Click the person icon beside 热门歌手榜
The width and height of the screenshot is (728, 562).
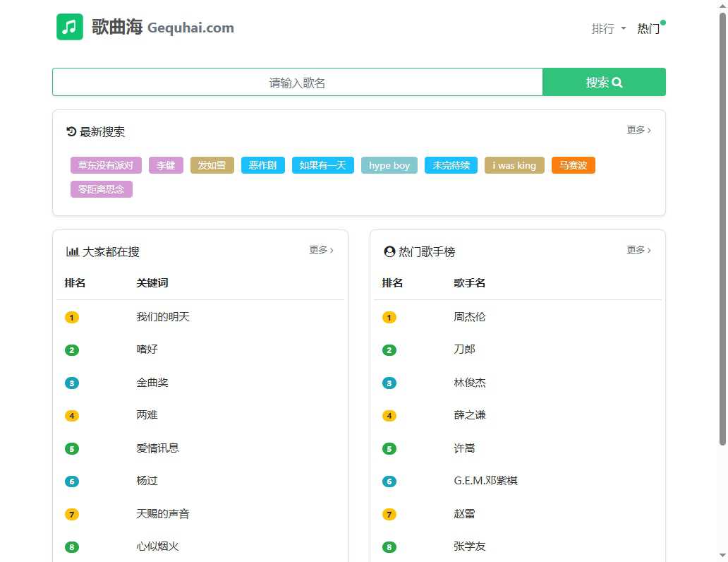pos(389,251)
